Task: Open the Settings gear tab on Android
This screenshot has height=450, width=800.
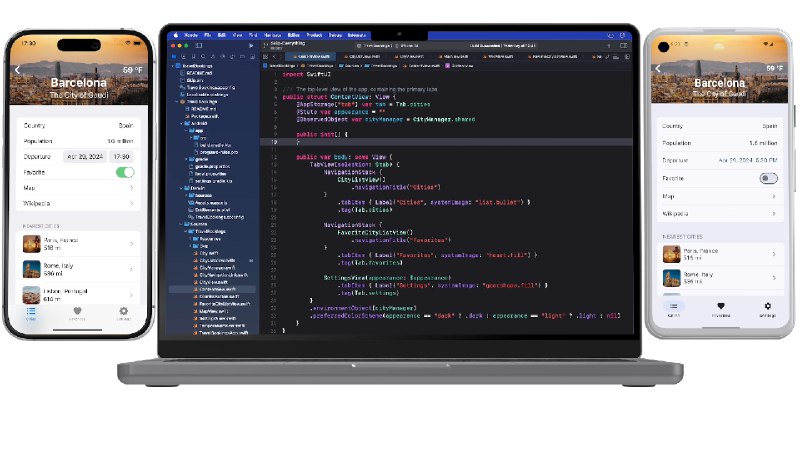Action: point(767,308)
